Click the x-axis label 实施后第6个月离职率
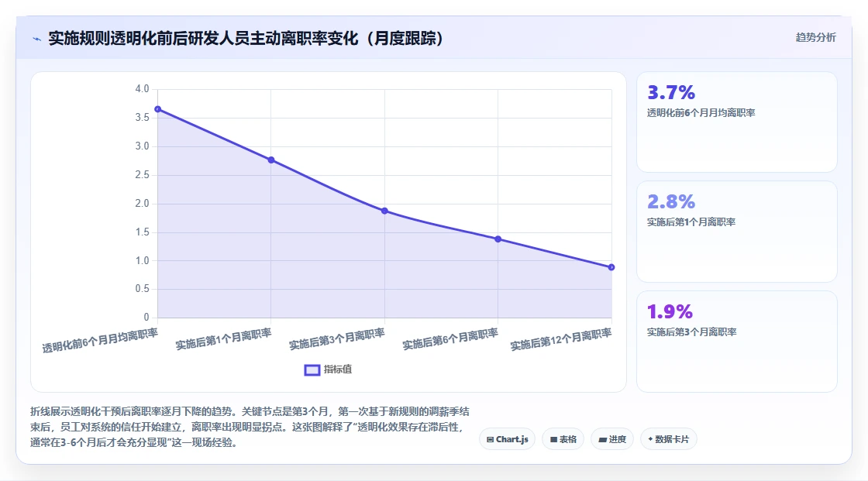 tap(450, 338)
